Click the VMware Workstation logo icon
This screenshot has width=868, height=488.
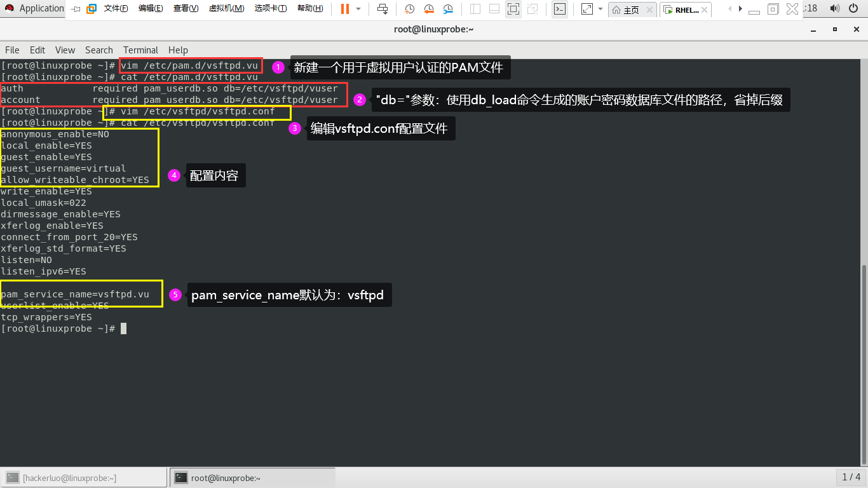[92, 9]
